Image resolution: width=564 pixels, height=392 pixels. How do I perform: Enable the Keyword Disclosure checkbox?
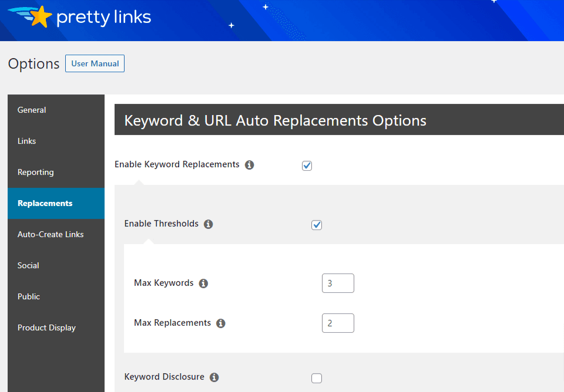pyautogui.click(x=317, y=378)
